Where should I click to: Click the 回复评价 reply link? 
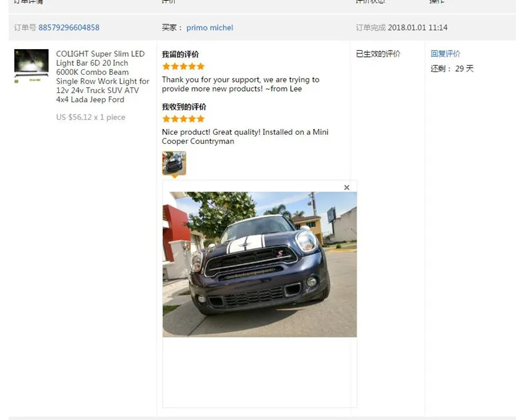coord(445,54)
